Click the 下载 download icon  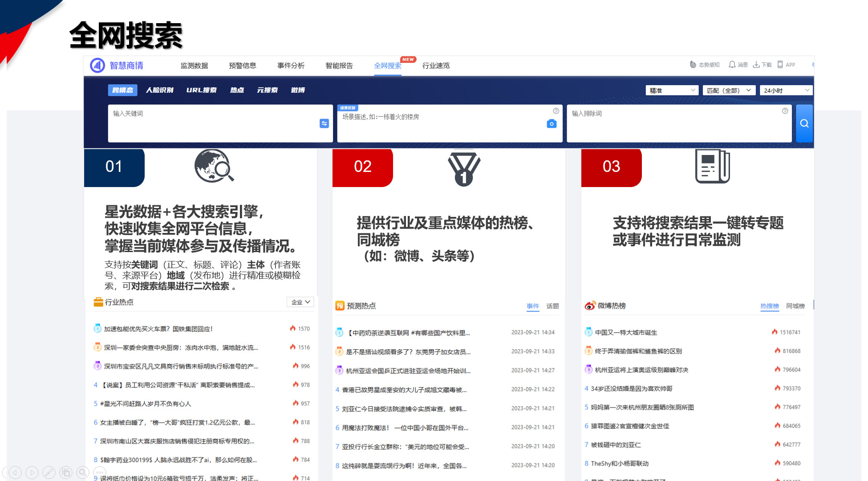[756, 65]
